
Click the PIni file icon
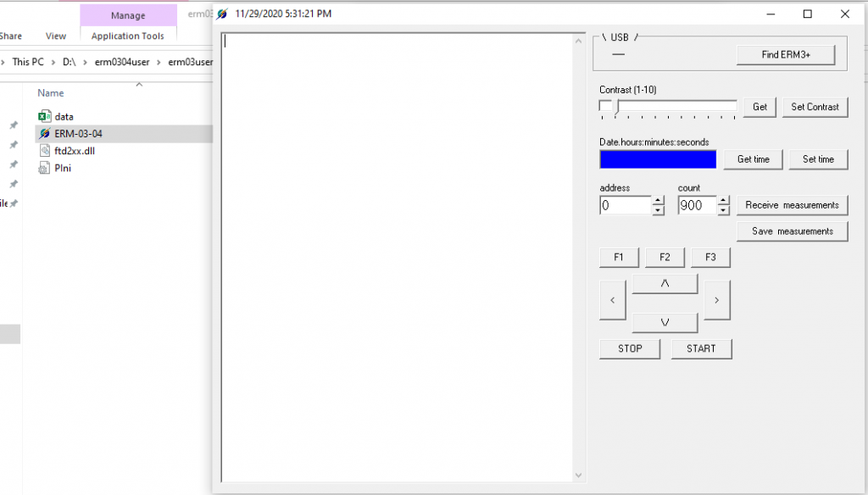[45, 168]
